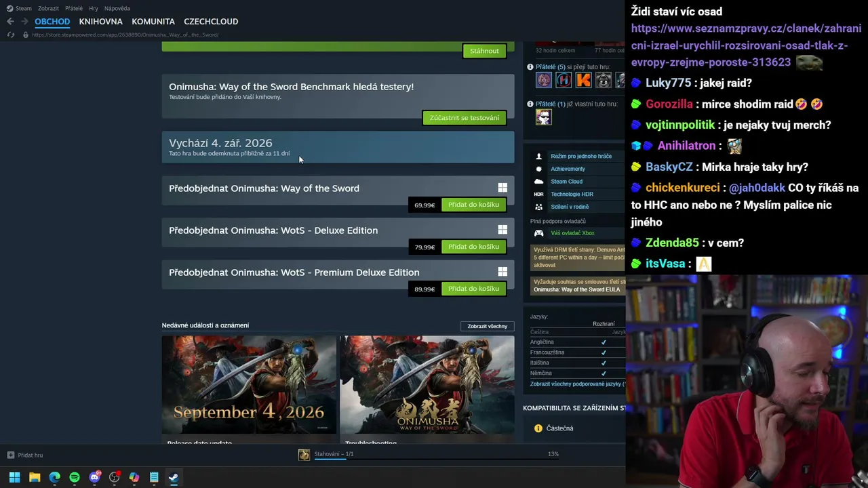This screenshot has height=488, width=868.
Task: Click the fourth wishlist friend avatar
Action: [x=603, y=80]
